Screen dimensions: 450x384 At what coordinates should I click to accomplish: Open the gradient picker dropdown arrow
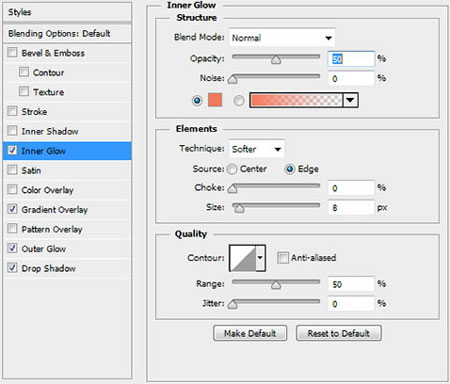point(350,100)
